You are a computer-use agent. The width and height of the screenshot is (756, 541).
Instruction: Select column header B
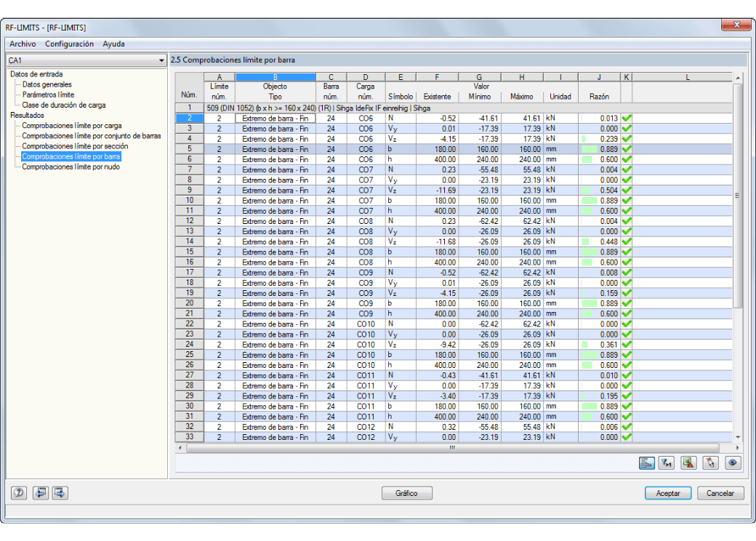(276, 77)
